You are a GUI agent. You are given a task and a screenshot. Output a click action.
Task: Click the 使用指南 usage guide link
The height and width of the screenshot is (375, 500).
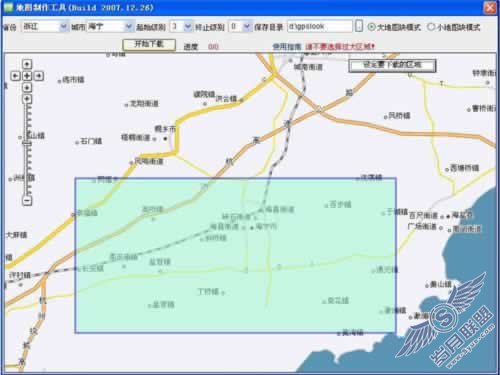[x=287, y=46]
